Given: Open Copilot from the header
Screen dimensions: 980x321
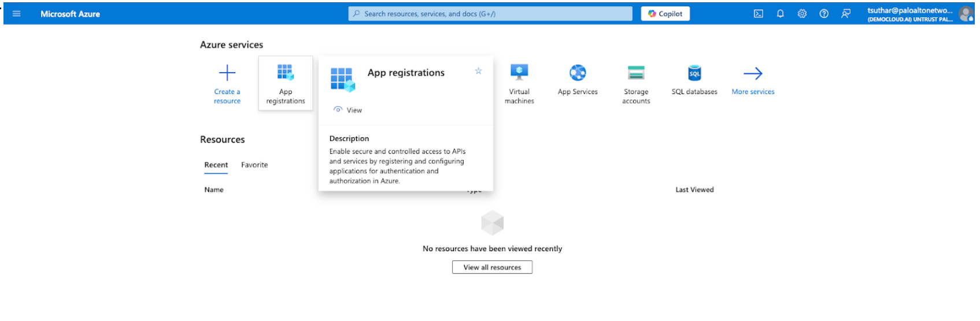Looking at the screenshot, I should 665,14.
